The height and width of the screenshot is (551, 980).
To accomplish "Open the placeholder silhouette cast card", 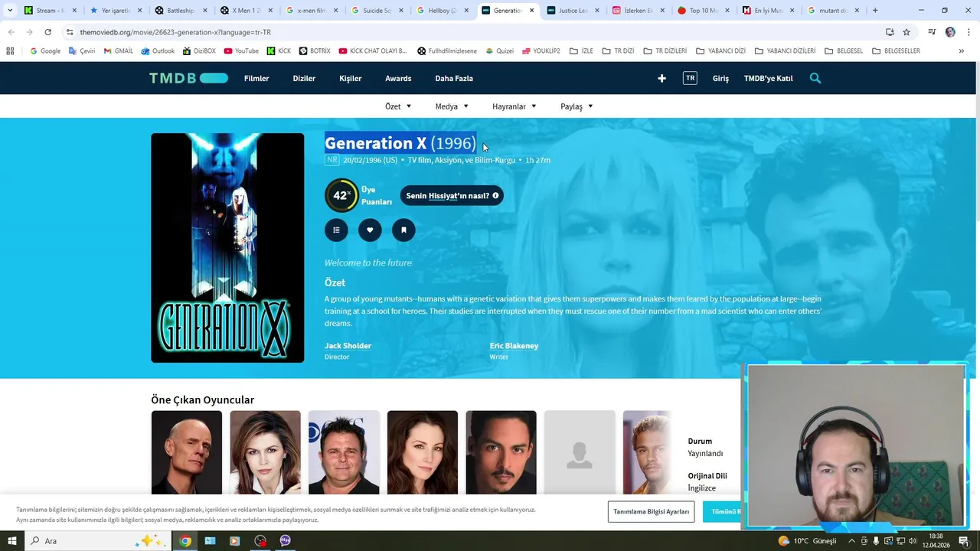I will point(580,452).
